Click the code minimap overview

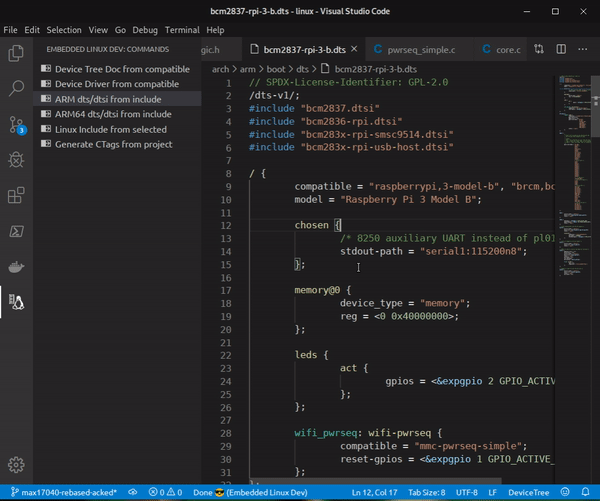tap(573, 176)
